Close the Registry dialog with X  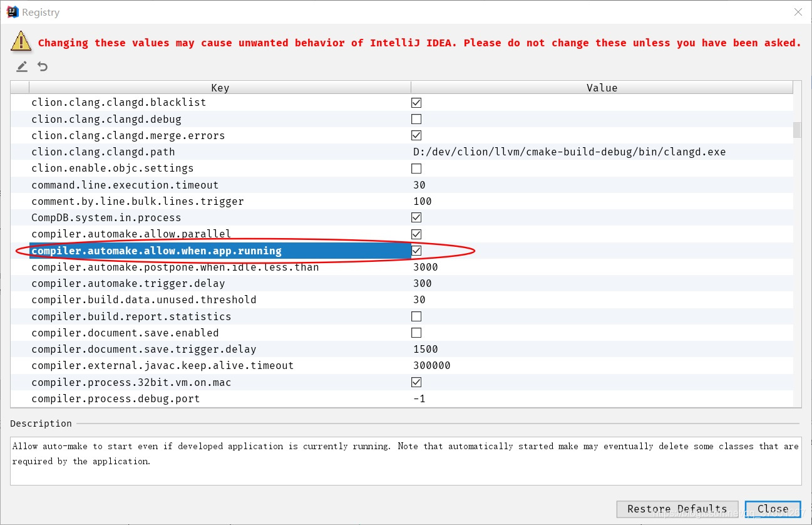pyautogui.click(x=798, y=12)
